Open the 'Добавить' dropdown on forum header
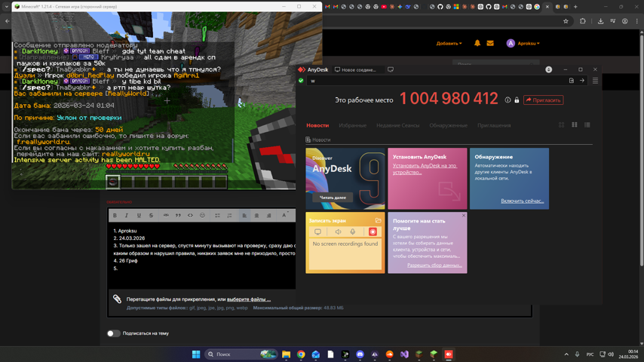This screenshot has width=644, height=362. click(449, 43)
